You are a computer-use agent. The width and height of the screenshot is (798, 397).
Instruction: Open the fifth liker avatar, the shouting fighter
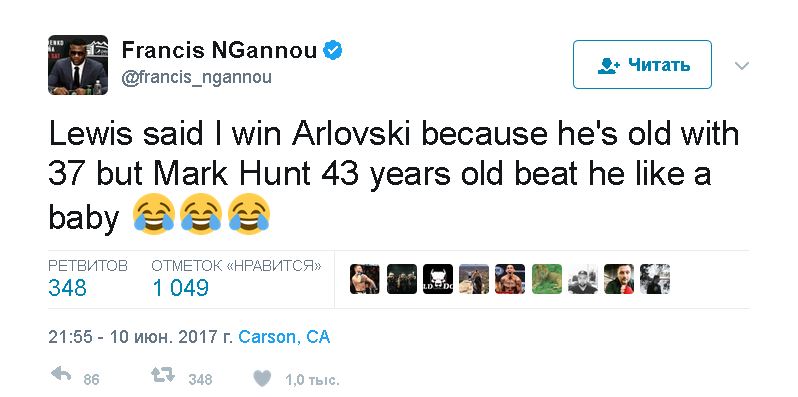tap(510, 279)
